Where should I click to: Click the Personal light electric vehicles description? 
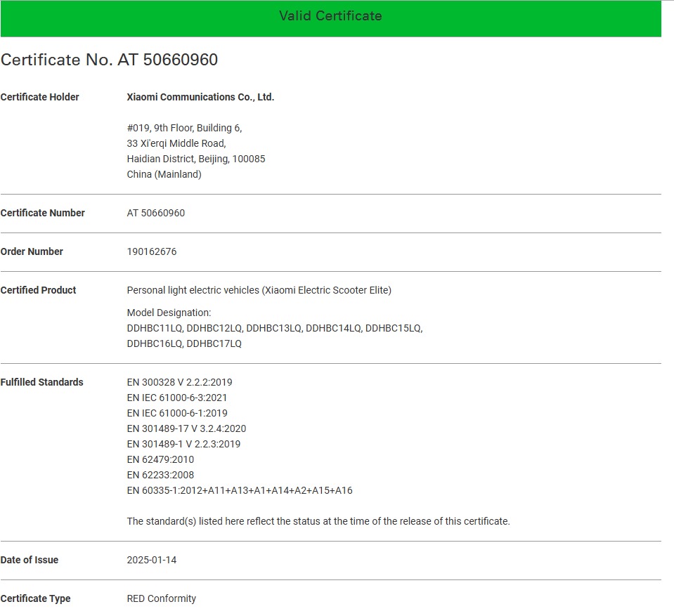point(259,290)
